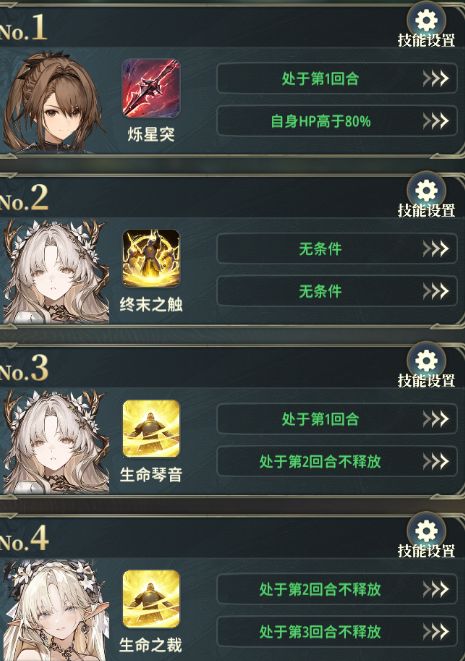Tap the brown-haired character portrait in No.1

pyautogui.click(x=51, y=102)
